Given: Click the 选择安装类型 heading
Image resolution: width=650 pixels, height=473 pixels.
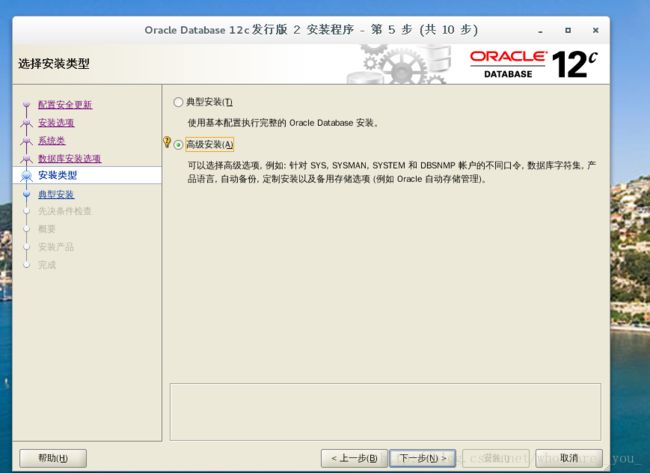Looking at the screenshot, I should (x=54, y=64).
